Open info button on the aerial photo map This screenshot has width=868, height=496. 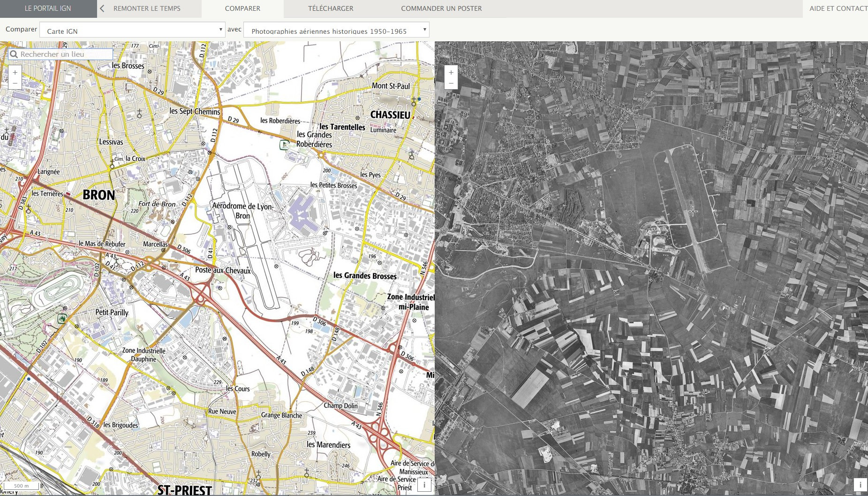coord(860,485)
